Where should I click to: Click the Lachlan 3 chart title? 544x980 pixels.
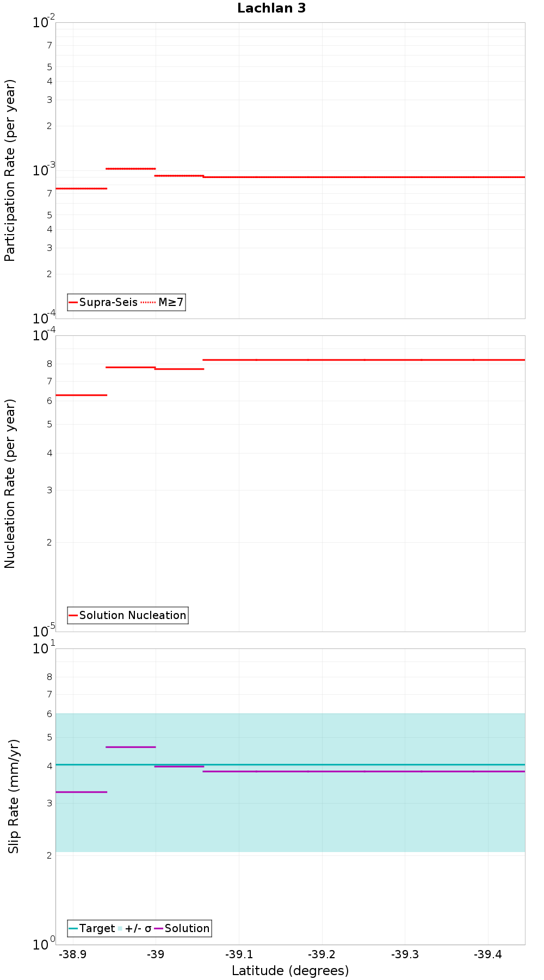pyautogui.click(x=271, y=8)
